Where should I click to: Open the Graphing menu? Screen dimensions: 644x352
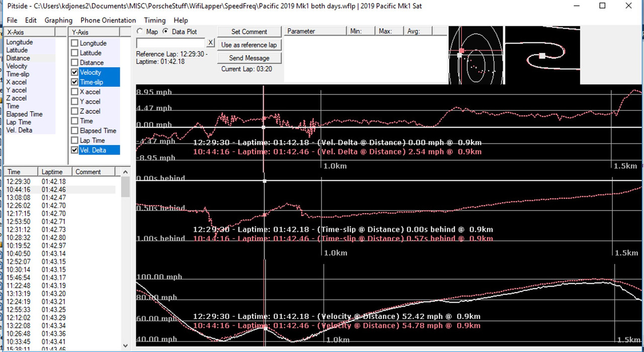pyautogui.click(x=58, y=20)
